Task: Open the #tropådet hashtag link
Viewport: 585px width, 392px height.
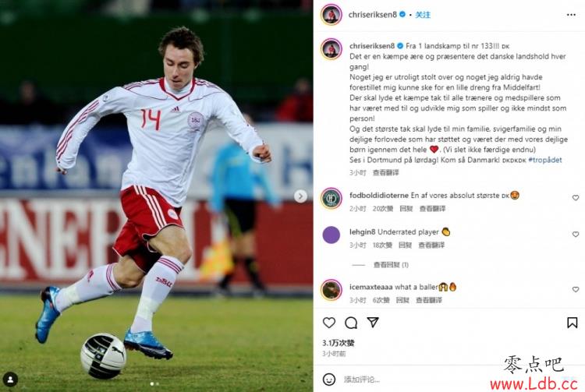Action: [x=544, y=160]
